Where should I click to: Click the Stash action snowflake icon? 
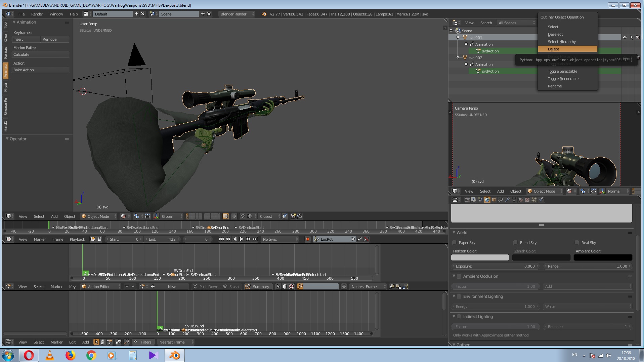(x=225, y=287)
